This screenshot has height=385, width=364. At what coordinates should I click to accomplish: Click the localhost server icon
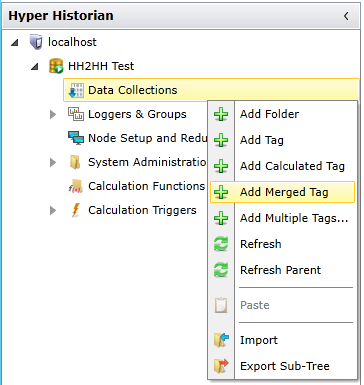click(36, 42)
